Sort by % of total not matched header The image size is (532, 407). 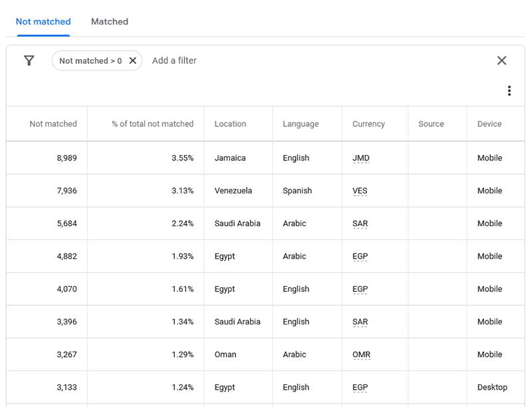tap(152, 124)
